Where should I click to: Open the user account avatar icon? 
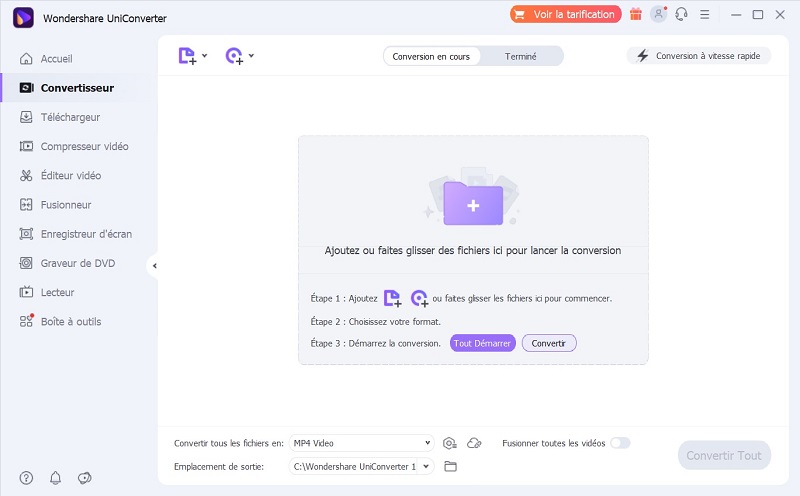[x=659, y=14]
